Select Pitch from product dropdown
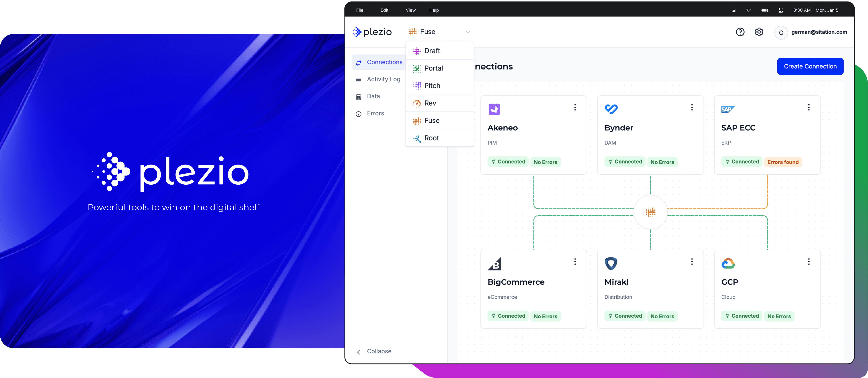The image size is (868, 378). tap(439, 86)
